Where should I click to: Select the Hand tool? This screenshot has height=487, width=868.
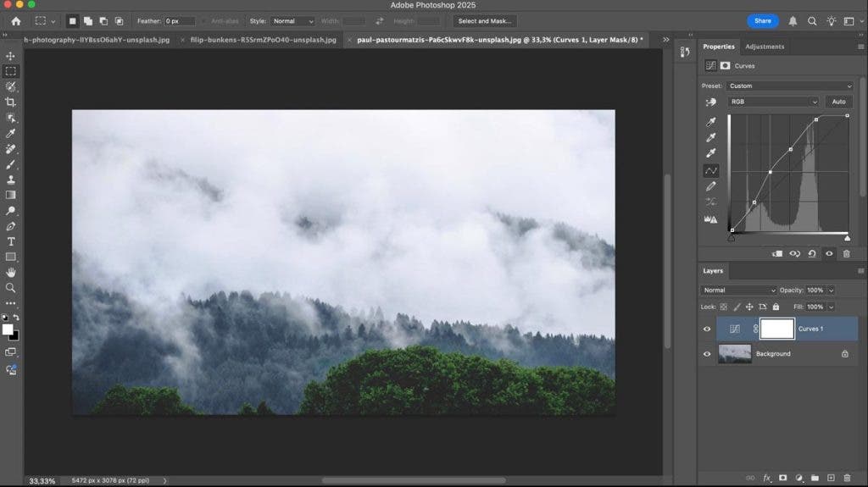10,273
